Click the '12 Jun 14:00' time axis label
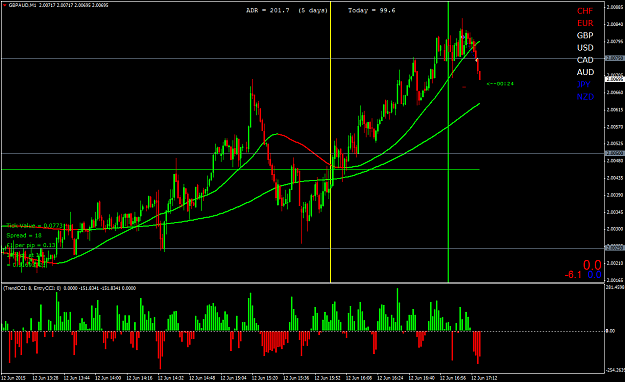This screenshot has height=382, width=625. pyautogui.click(x=108, y=377)
